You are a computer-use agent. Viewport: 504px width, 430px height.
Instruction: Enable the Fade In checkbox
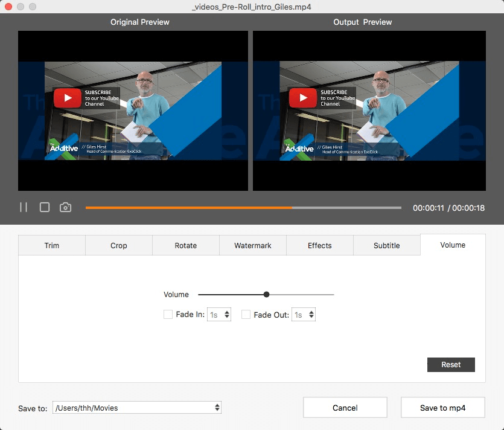point(168,315)
